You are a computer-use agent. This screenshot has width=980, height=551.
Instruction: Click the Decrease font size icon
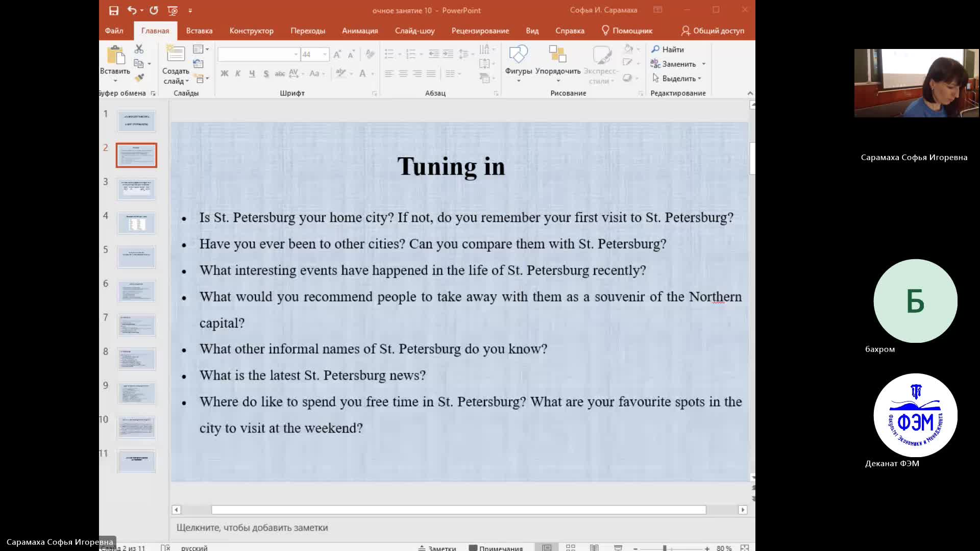351,55
